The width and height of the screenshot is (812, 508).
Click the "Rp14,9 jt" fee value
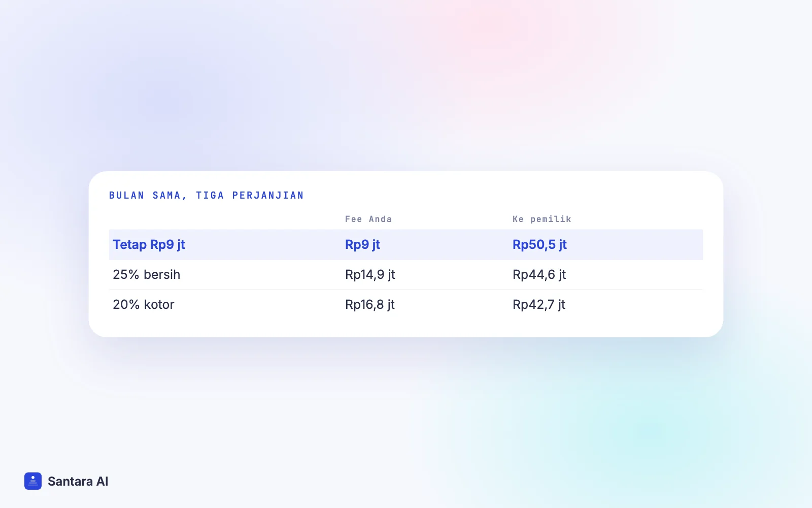[370, 275]
